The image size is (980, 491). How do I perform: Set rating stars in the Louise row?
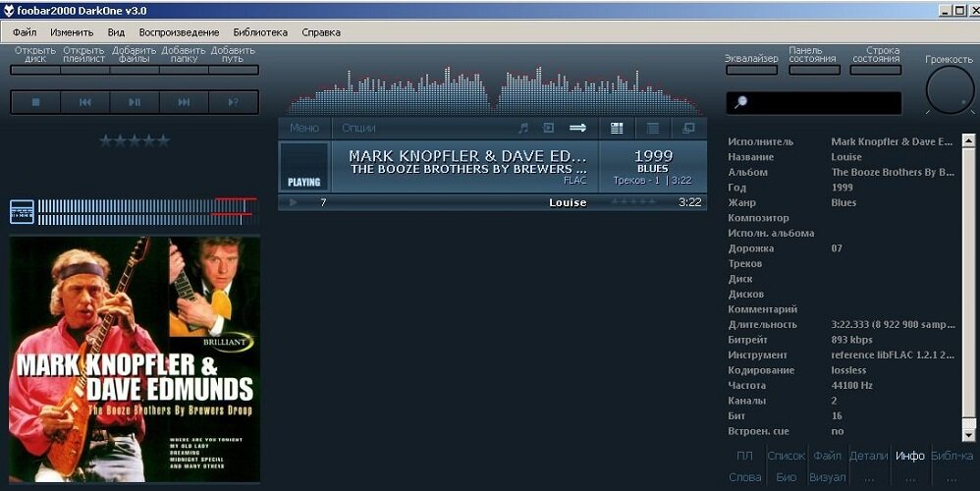(633, 201)
